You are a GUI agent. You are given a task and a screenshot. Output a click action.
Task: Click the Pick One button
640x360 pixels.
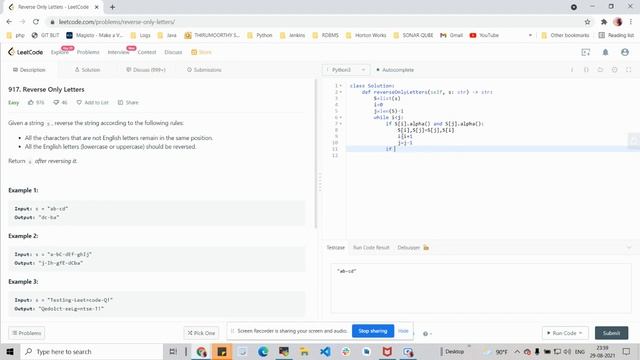[201, 333]
